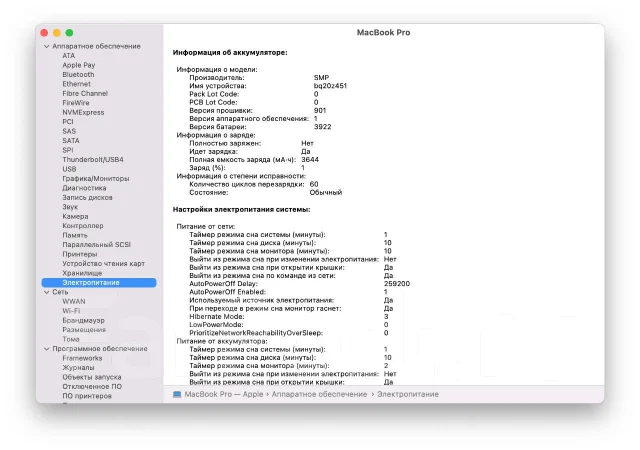Viewport: 640px width, 450px height.
Task: Click the green zoom window button
Action: pyautogui.click(x=69, y=33)
